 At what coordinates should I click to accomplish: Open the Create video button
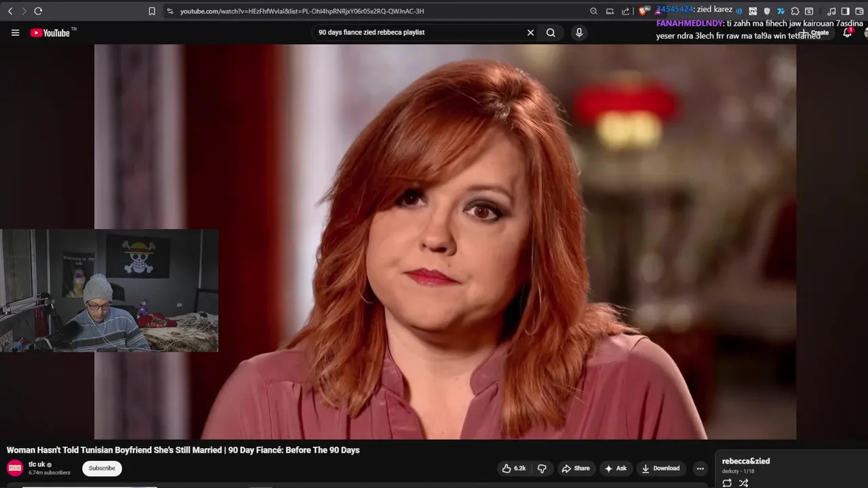point(814,33)
